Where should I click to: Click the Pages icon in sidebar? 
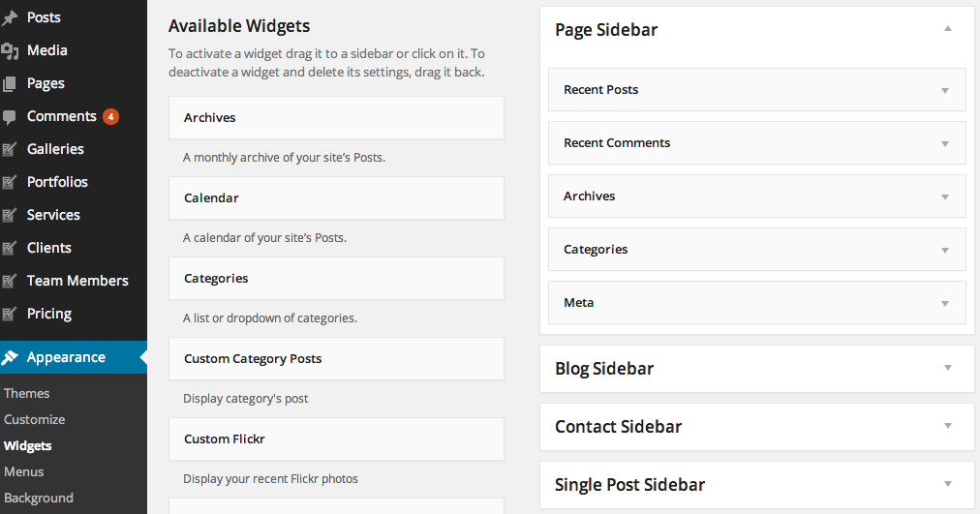[x=10, y=83]
